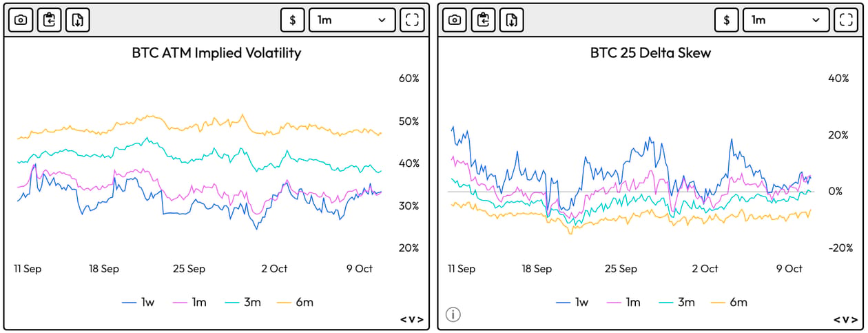Expand 25 Delta Skew chart to fullscreen

tap(846, 20)
